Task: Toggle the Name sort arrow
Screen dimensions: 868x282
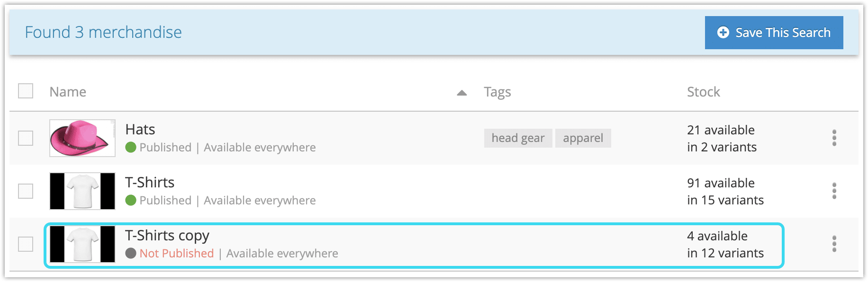Action: click(461, 93)
